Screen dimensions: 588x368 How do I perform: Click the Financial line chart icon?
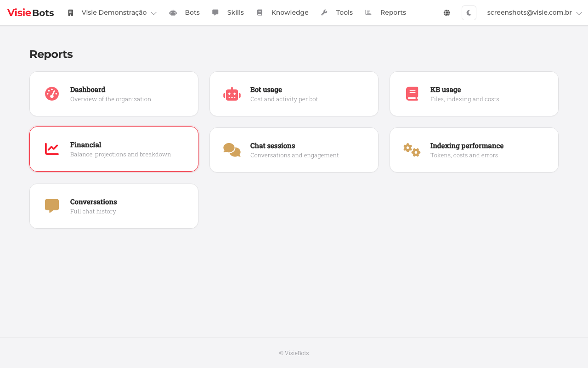click(x=52, y=149)
